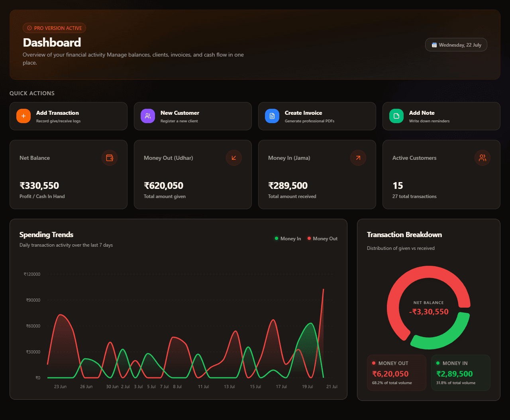Click the QUICK ACTIONS section label
The width and height of the screenshot is (510, 420).
(x=32, y=93)
